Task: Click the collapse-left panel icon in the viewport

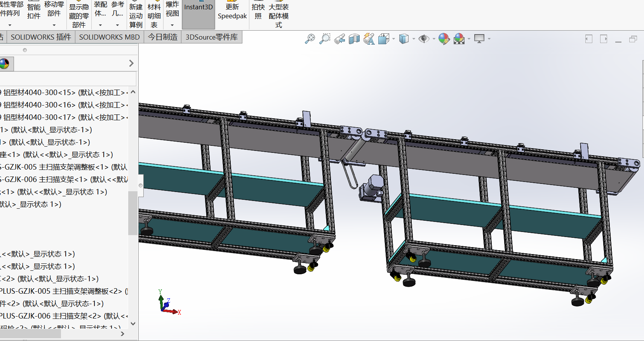Action: click(x=589, y=39)
